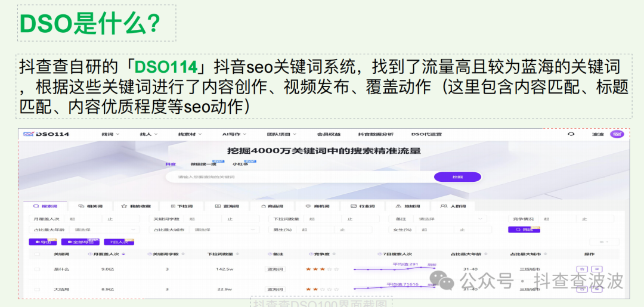
Task: Expand the 团队项目 navigation menu
Action: (x=281, y=134)
